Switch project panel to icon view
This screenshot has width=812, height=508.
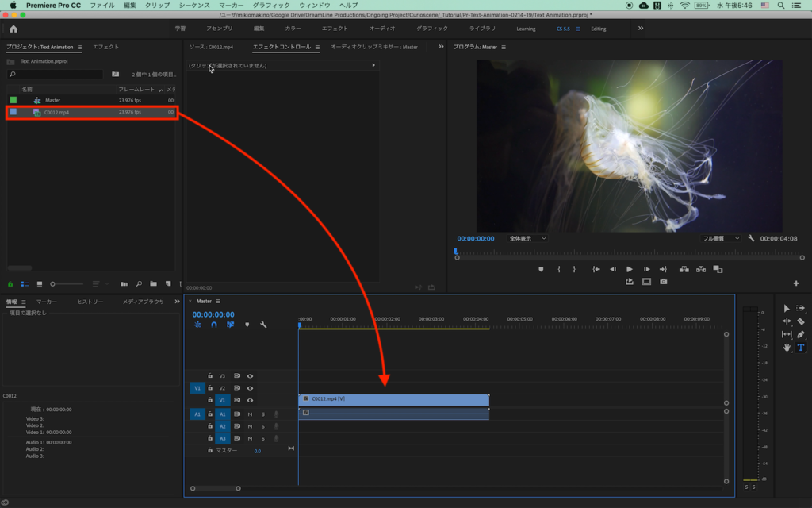point(40,283)
